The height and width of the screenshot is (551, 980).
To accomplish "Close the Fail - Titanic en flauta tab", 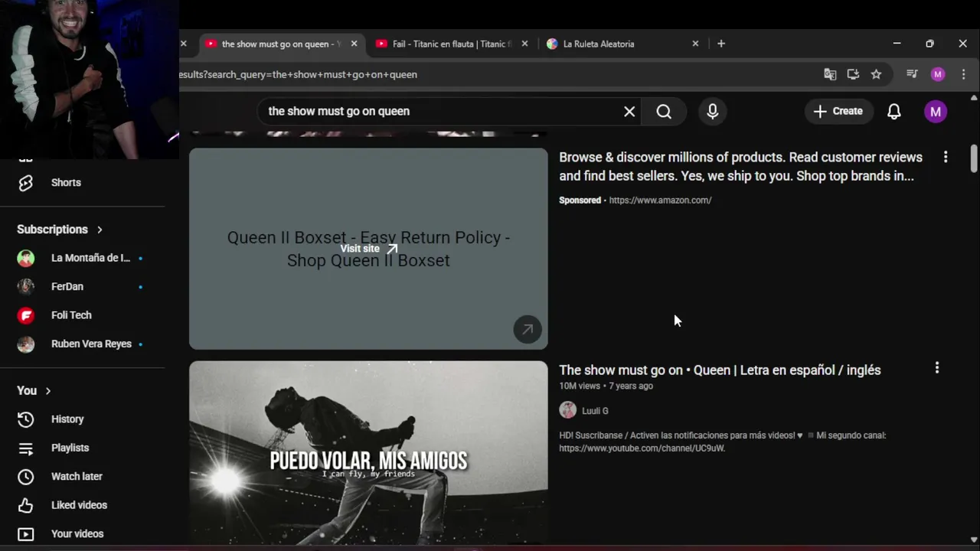I will click(524, 44).
